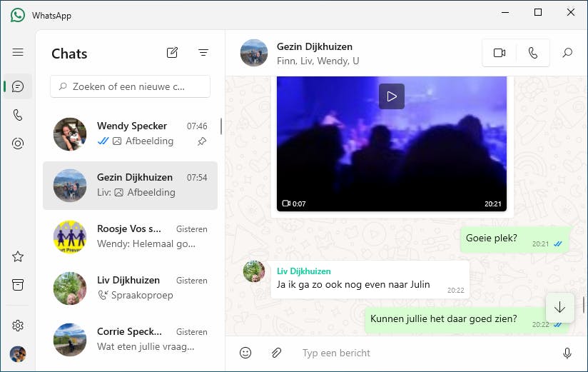Open Liv Dijkhuizen chat

(x=130, y=288)
